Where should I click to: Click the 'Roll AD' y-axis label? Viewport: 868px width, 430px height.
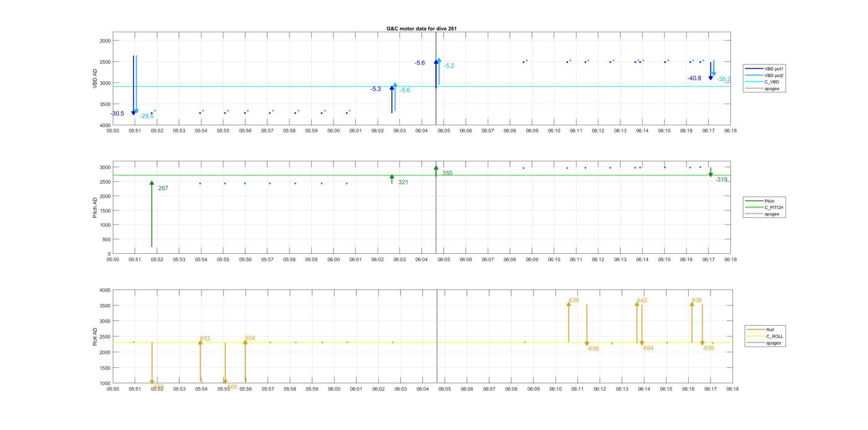tap(95, 336)
